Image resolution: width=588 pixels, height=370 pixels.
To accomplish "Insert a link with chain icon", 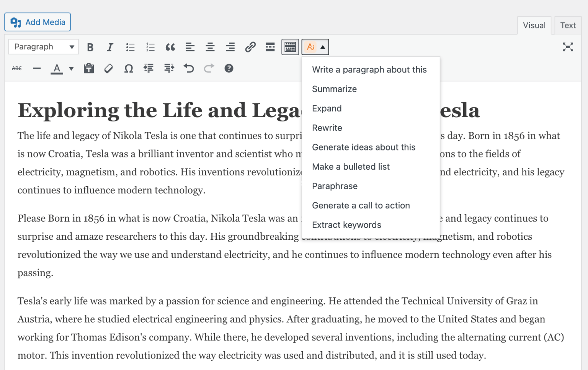I will coord(250,47).
